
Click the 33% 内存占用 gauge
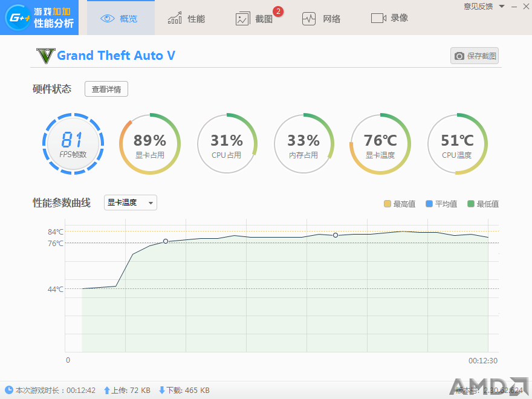click(303, 144)
